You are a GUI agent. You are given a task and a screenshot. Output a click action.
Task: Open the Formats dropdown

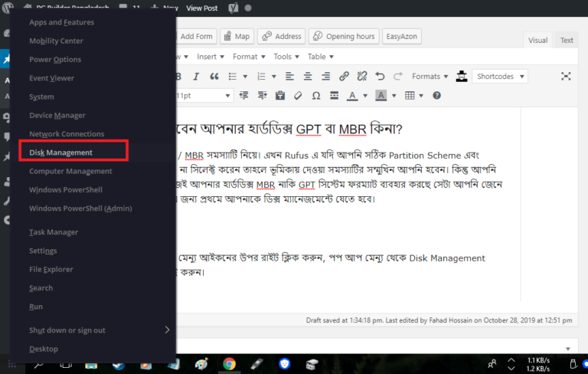click(430, 76)
